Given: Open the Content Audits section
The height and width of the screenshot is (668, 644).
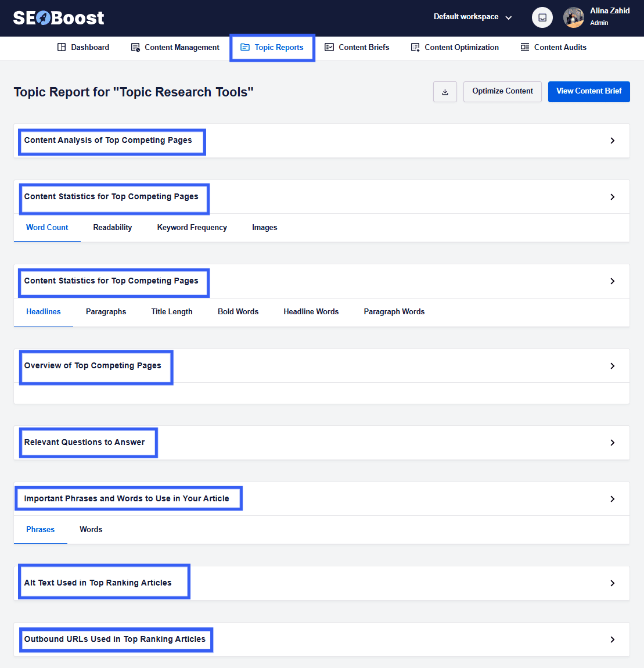Looking at the screenshot, I should [553, 47].
